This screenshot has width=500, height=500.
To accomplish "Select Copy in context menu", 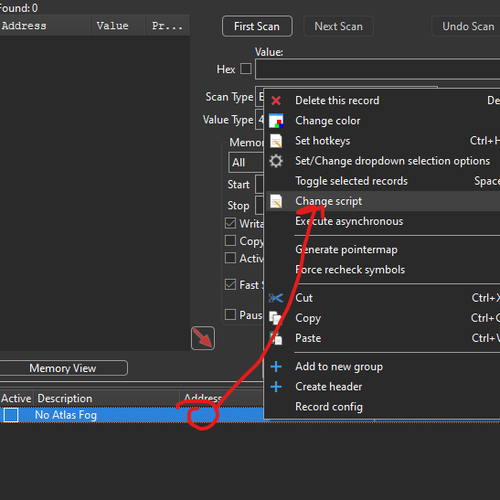I will pyautogui.click(x=383, y=318).
